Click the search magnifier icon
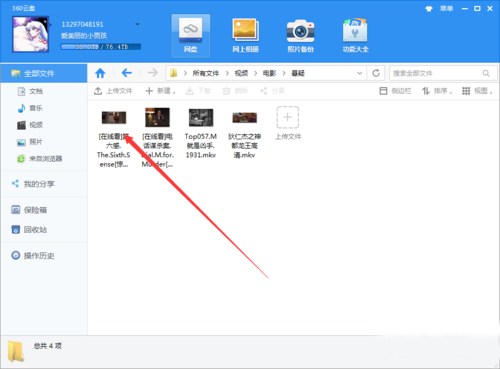The width and height of the screenshot is (500, 369). point(486,73)
